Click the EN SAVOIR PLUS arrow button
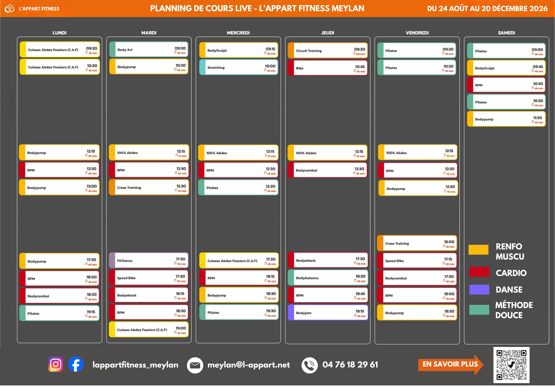The image size is (555, 392). pyautogui.click(x=451, y=365)
